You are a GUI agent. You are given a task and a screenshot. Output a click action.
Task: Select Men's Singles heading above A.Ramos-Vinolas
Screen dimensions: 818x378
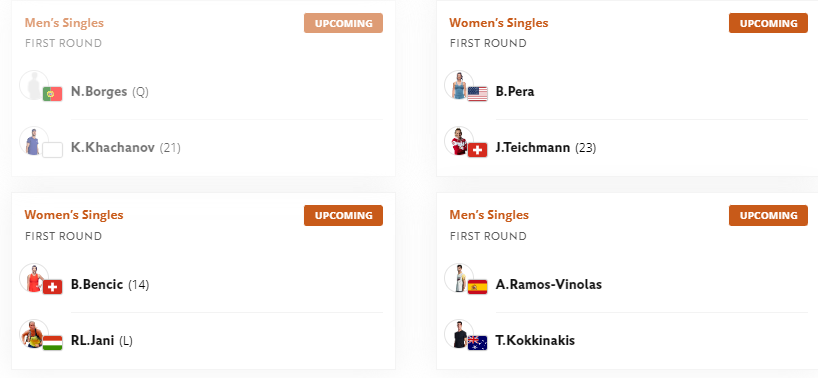point(489,215)
